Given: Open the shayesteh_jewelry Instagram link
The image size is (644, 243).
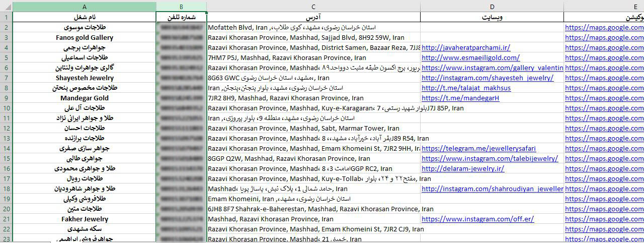Looking at the screenshot, I should 487,78.
